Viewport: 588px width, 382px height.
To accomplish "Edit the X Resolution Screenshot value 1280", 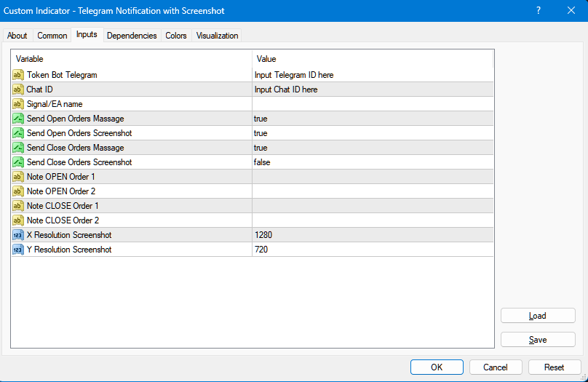I will 371,235.
